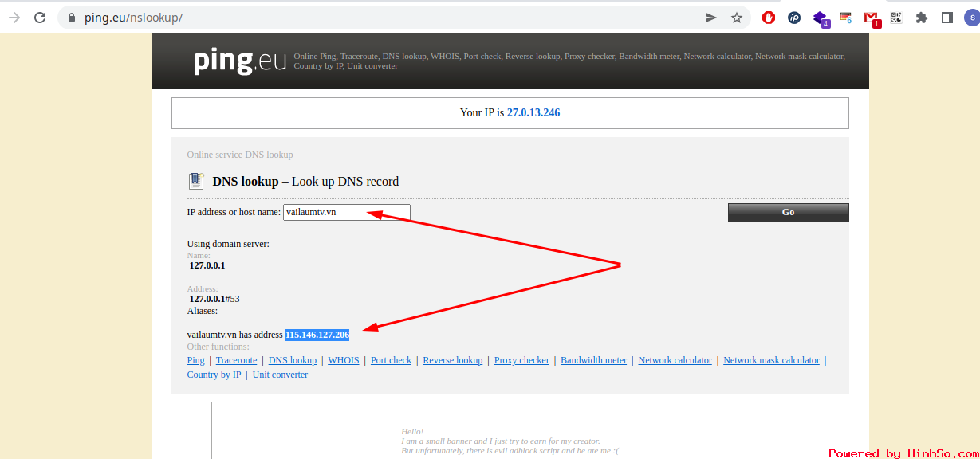Open the QR code extension

click(x=896, y=18)
